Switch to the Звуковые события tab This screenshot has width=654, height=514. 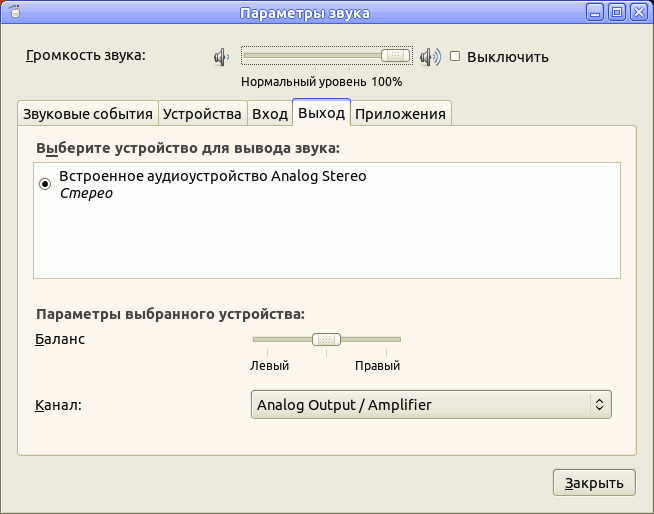point(87,113)
